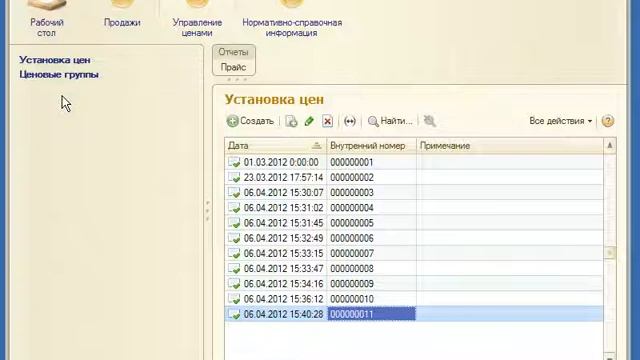640x360 pixels.
Task: Click number cell 000000008
Action: tap(371, 269)
